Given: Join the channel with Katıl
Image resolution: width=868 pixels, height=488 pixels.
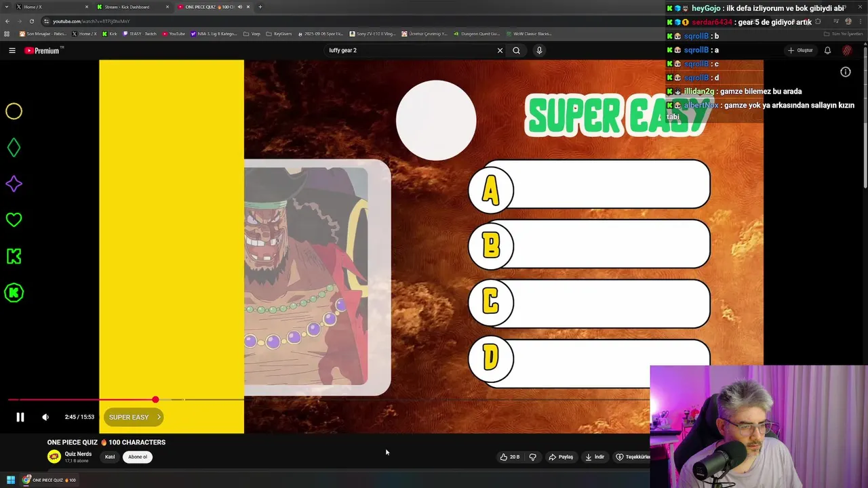Looking at the screenshot, I should click(x=110, y=457).
